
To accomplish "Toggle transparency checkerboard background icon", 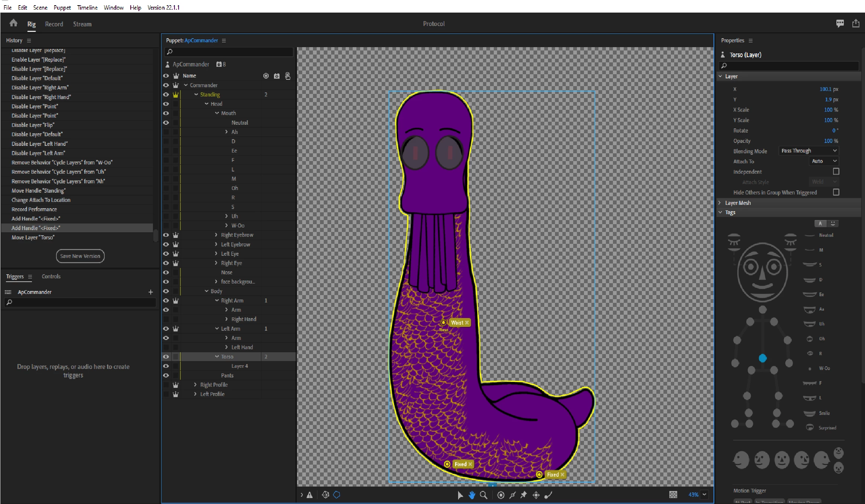I will point(673,494).
